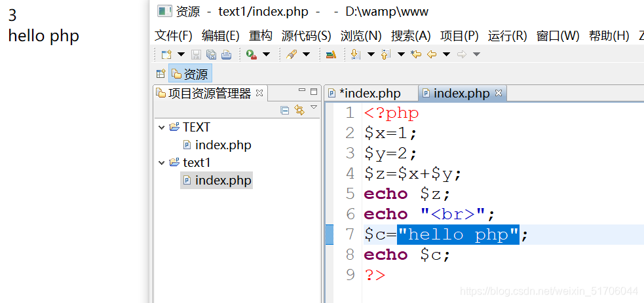
Task: Click the editor marker beside line 7
Action: click(x=330, y=234)
